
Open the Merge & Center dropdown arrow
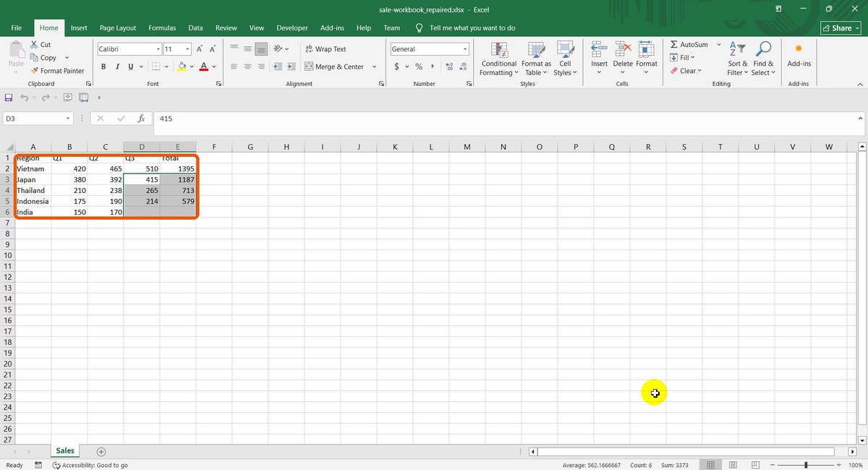(375, 67)
